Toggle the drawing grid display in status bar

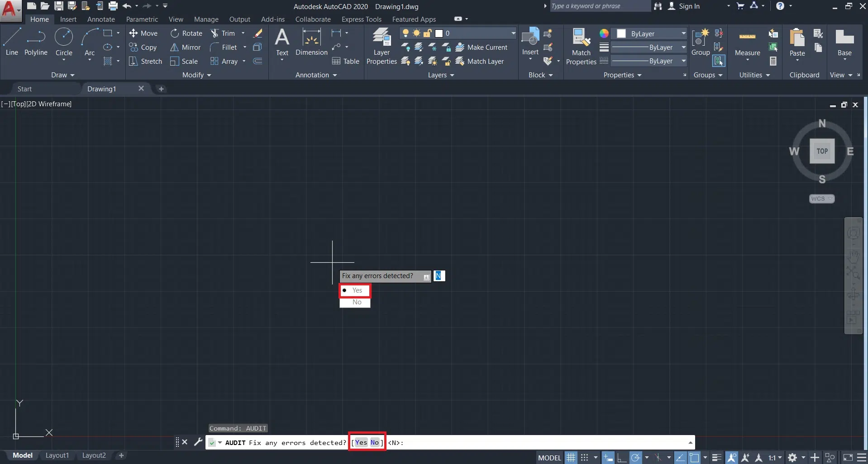point(571,458)
